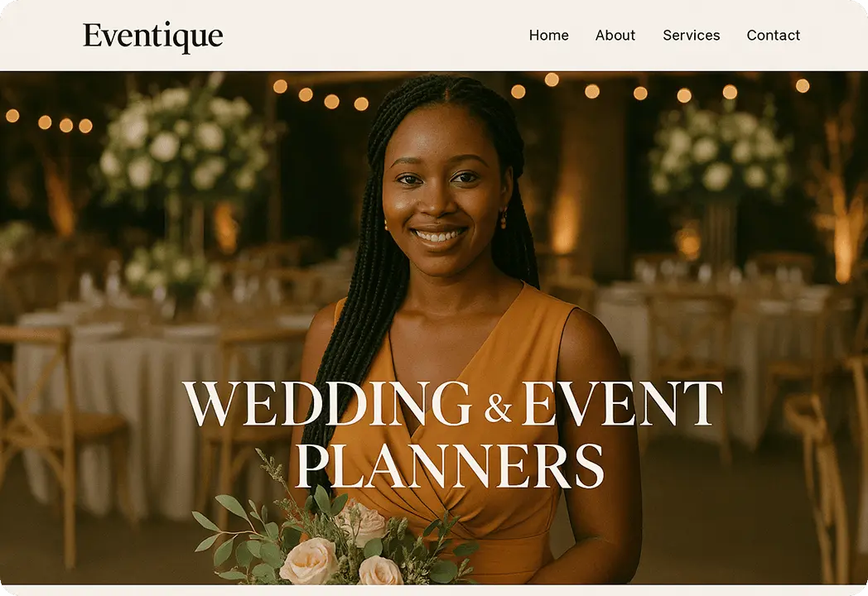Open the Services menu item

coord(692,36)
